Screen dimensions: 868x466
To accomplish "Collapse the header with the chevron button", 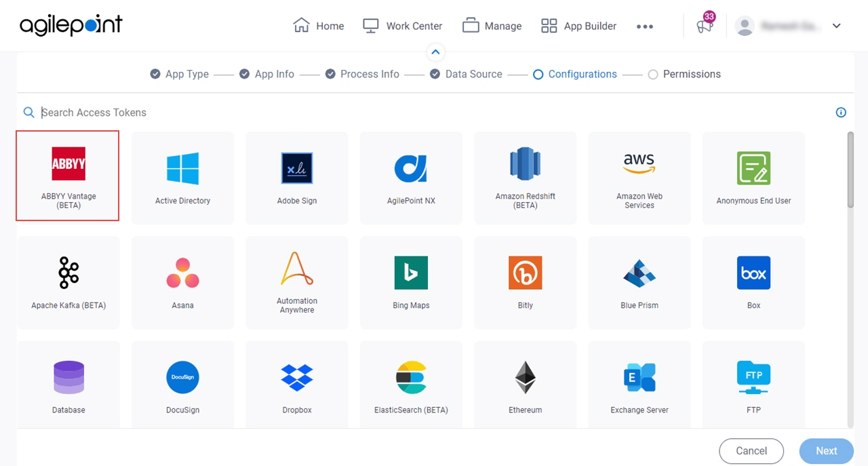I will [x=435, y=52].
